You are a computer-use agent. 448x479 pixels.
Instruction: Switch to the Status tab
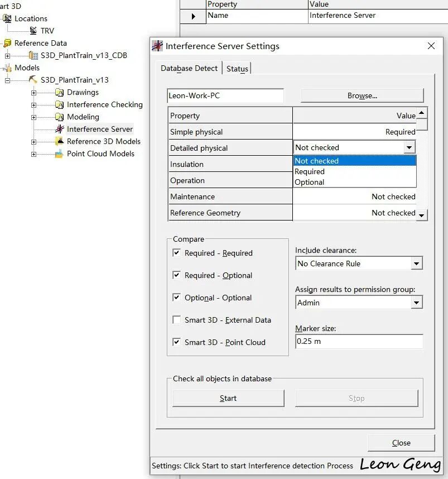click(x=237, y=69)
